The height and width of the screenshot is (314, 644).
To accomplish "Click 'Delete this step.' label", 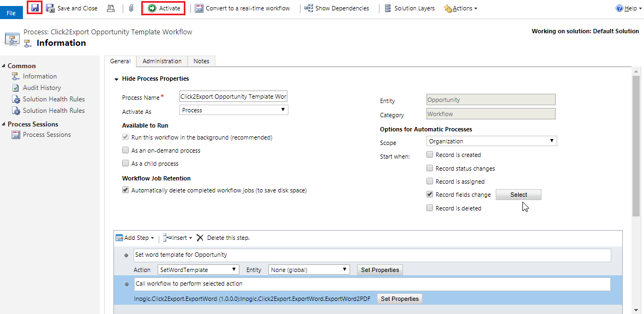I will click(228, 238).
